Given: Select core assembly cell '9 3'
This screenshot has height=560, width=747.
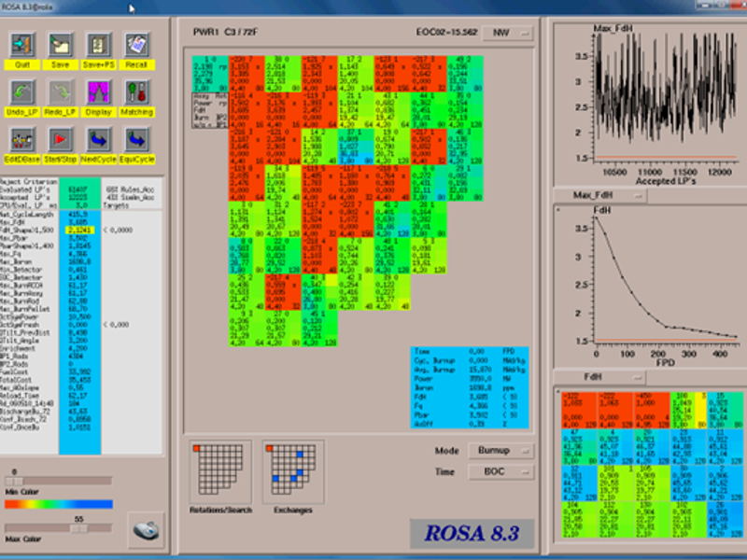Looking at the screenshot, I should coord(247,329).
